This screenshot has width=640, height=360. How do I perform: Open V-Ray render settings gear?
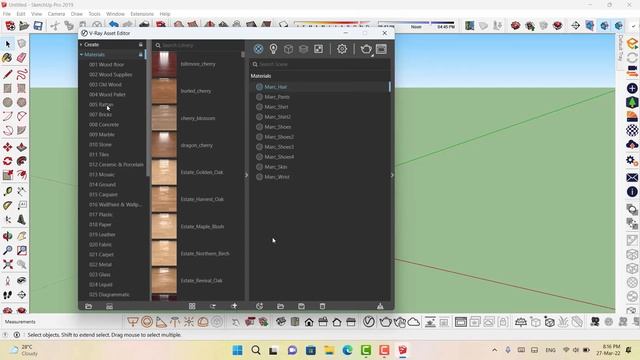click(x=342, y=49)
